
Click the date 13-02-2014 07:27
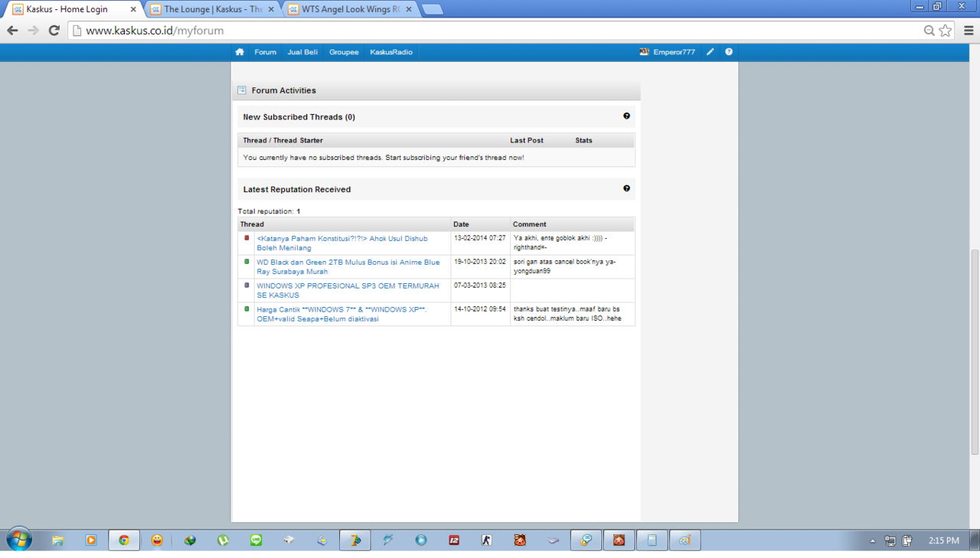tap(480, 238)
